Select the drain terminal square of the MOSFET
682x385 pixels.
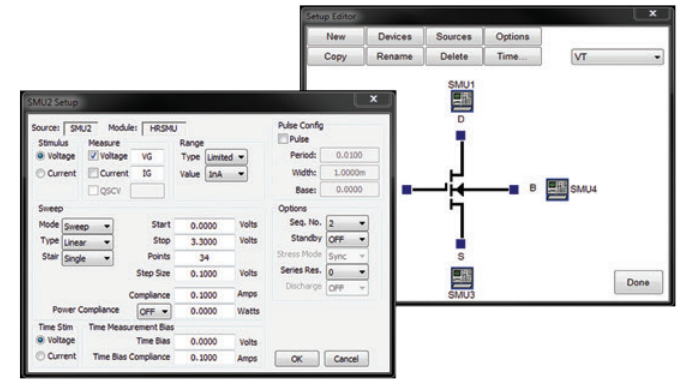461,136
